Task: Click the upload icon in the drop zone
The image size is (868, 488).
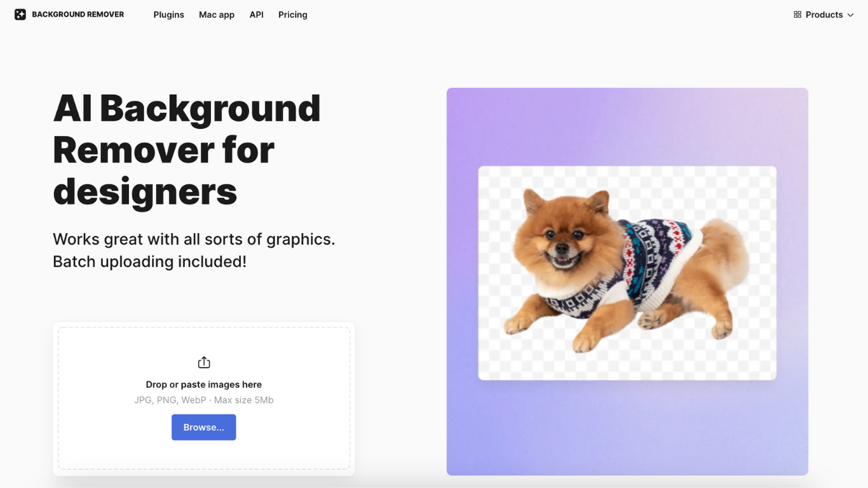Action: (203, 362)
